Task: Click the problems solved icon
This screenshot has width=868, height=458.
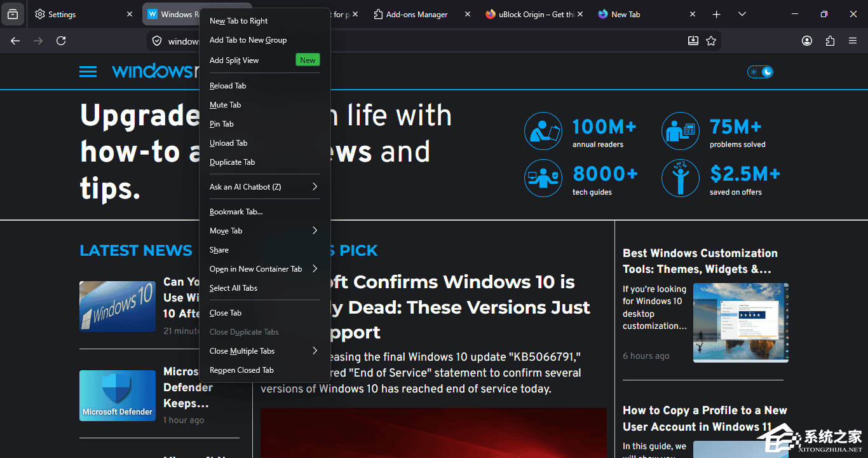Action: pyautogui.click(x=681, y=131)
